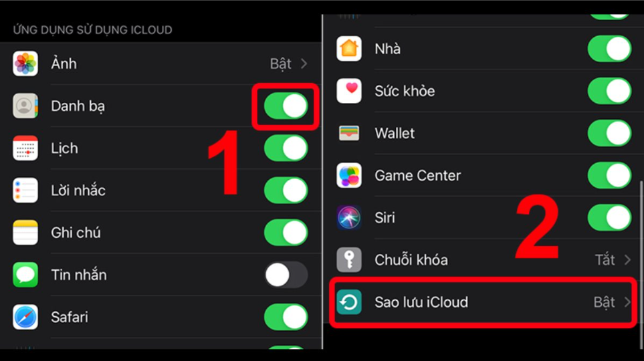Tap the Siri icon

coord(348,217)
